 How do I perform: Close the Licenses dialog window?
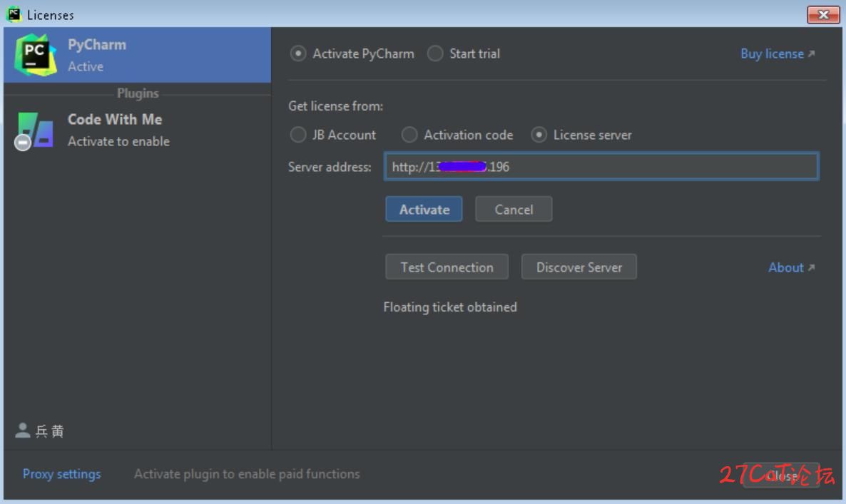(822, 14)
